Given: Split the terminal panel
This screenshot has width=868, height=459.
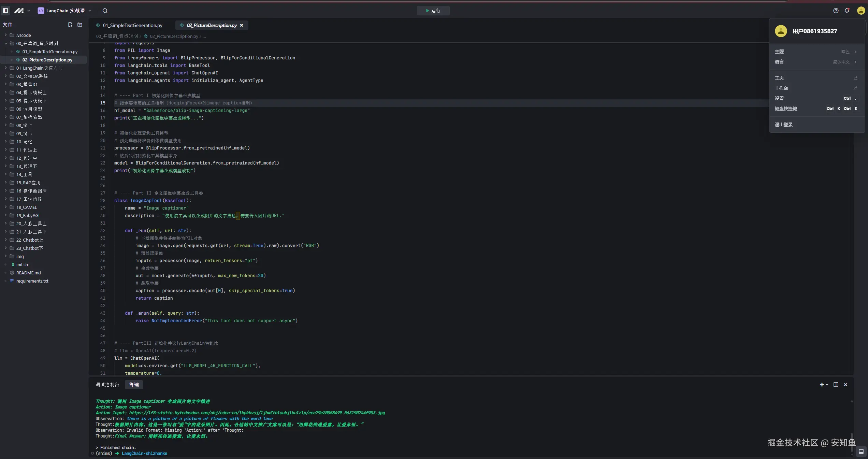Looking at the screenshot, I should click(836, 385).
